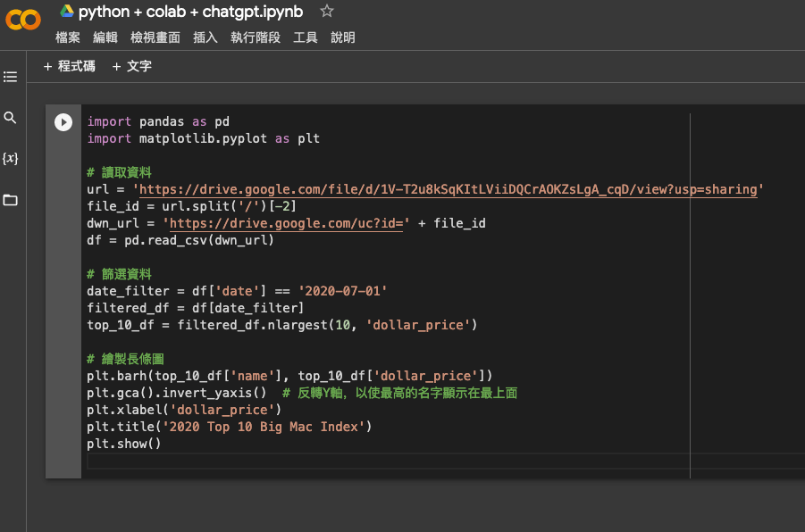Click the line 'df = pd.read_csv(dwn_url)'
The image size is (805, 532).
[180, 240]
